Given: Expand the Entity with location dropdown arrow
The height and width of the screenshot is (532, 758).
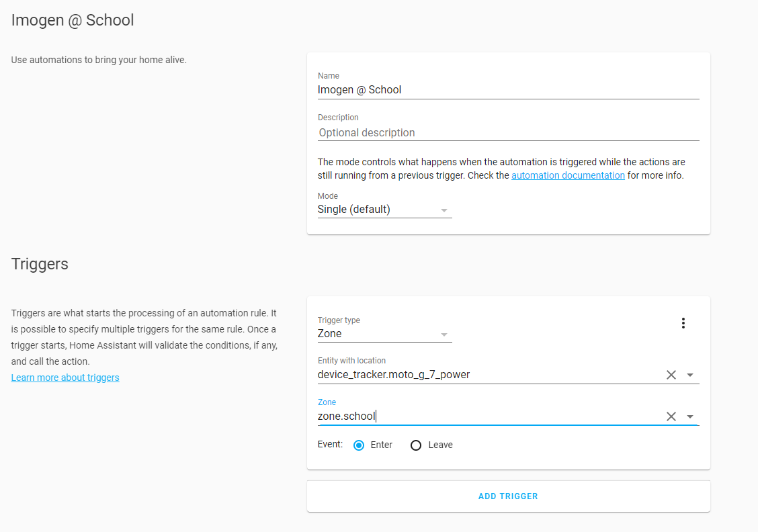Looking at the screenshot, I should [x=690, y=375].
